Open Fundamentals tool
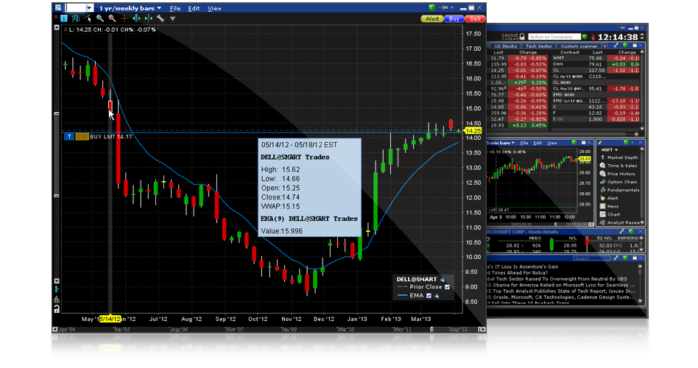 (x=619, y=190)
